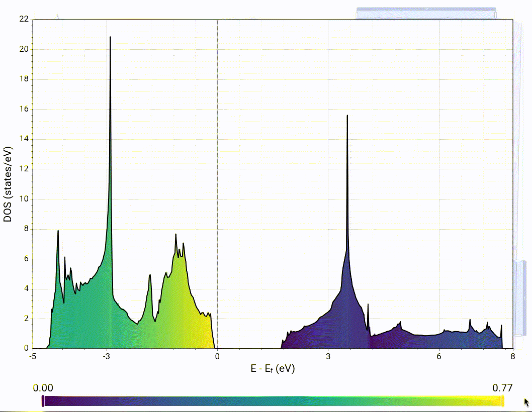Click the 0.77 maximum color bar label
Viewport: 532px width, 412px height.
[502, 388]
